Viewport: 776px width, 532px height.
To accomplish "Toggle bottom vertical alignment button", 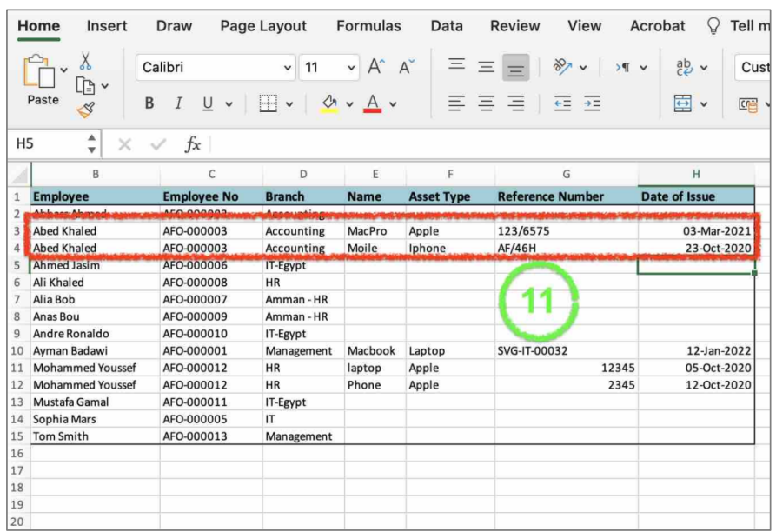I will coord(516,67).
